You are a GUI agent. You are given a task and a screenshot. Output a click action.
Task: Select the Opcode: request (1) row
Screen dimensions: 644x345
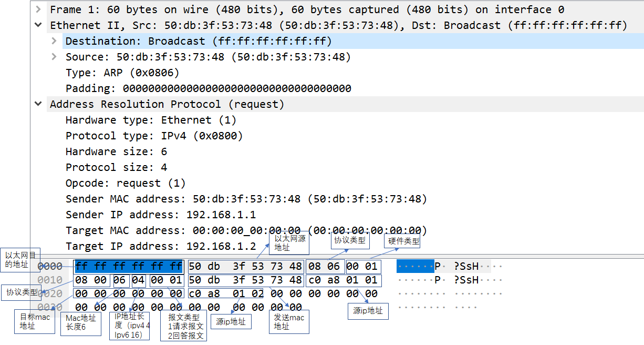coord(126,183)
